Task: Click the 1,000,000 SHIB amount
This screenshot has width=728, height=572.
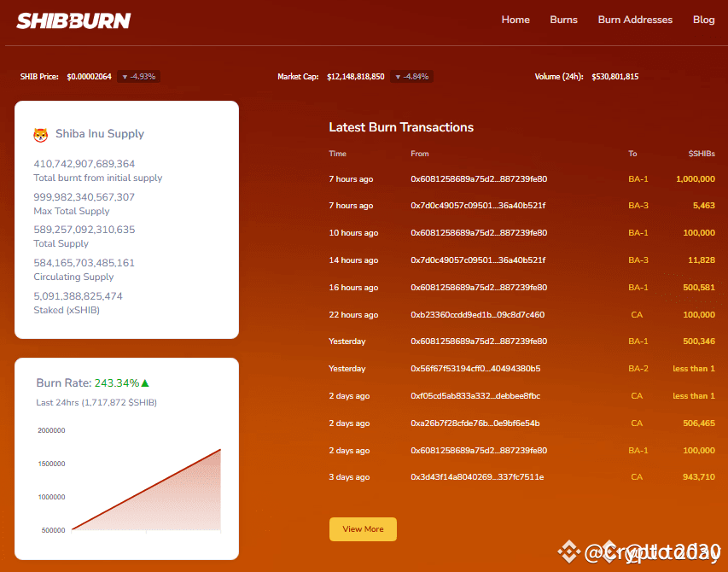Action: point(696,178)
